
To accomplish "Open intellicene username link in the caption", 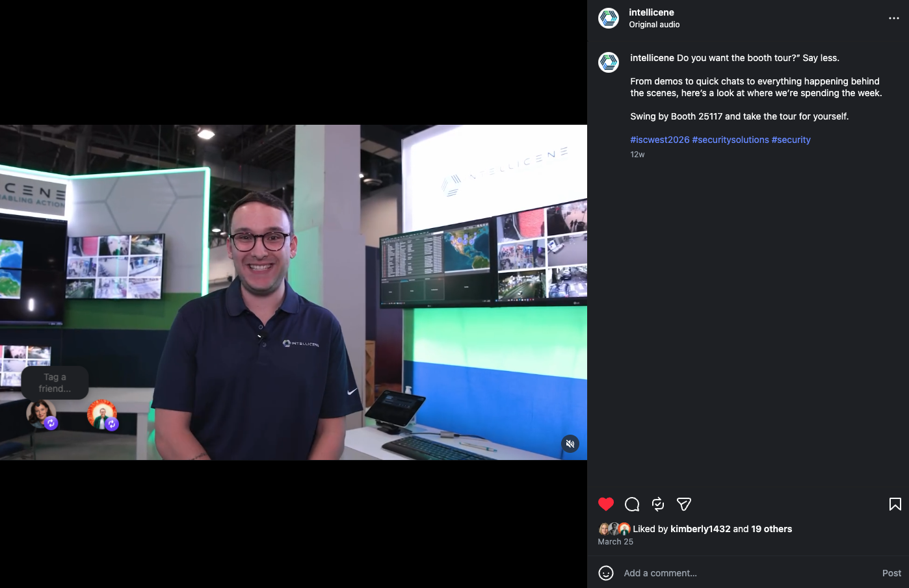I will pos(652,58).
